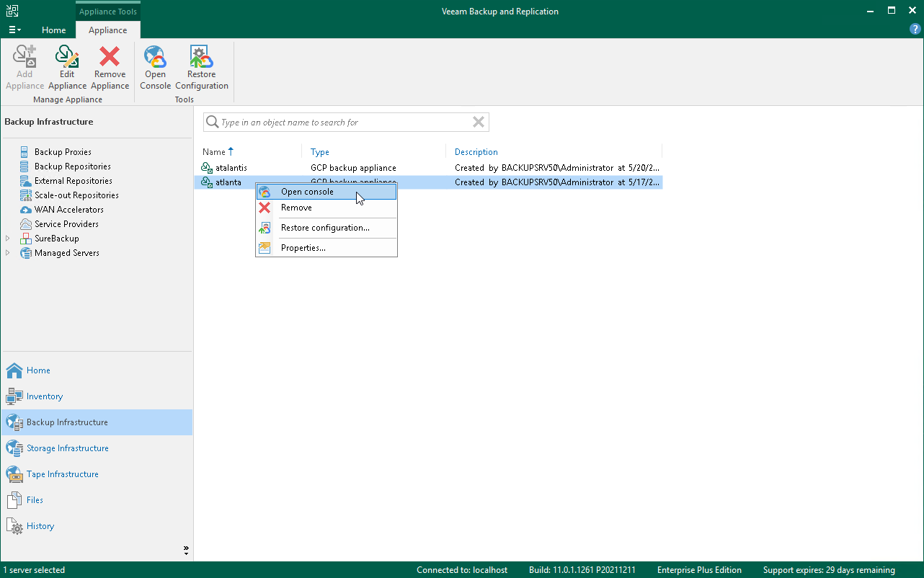Choose Remove in the context menu
The height and width of the screenshot is (578, 924).
tap(326, 208)
